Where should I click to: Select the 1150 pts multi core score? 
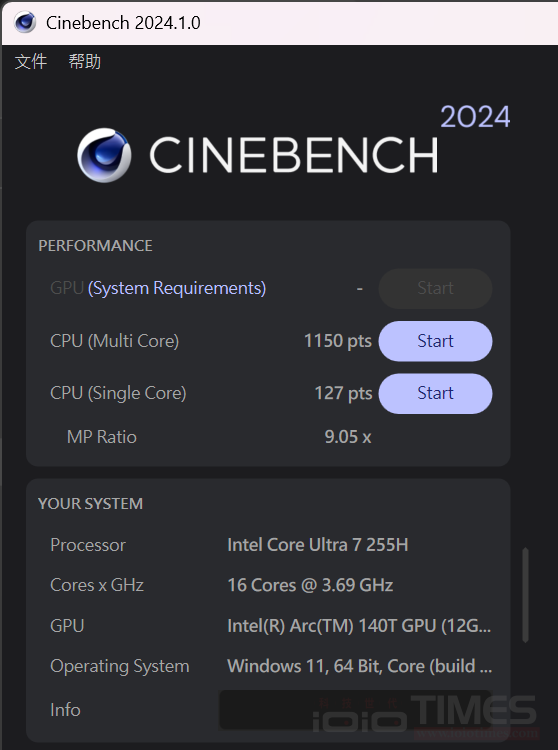pyautogui.click(x=338, y=341)
